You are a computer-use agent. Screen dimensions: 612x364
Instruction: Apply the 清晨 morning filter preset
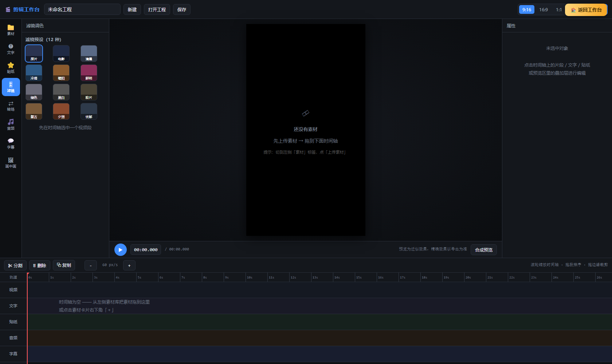[x=89, y=54]
